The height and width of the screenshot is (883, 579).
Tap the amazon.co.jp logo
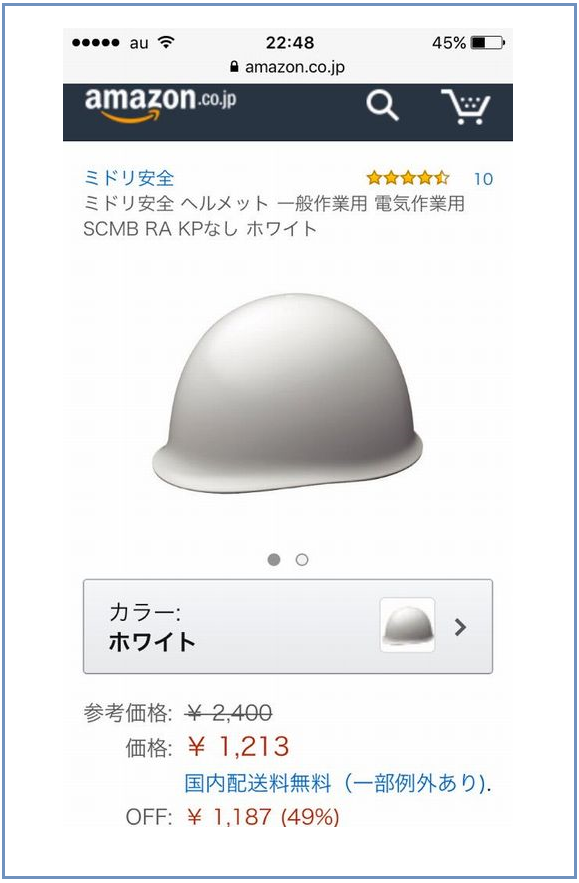coord(161,105)
